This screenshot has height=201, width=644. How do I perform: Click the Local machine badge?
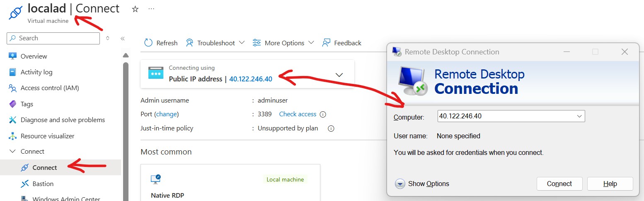click(x=285, y=179)
